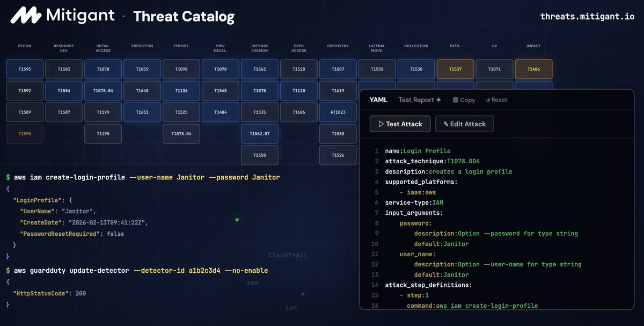Open the threats.mitigant.io link
The image size is (644, 326).
point(587,16)
